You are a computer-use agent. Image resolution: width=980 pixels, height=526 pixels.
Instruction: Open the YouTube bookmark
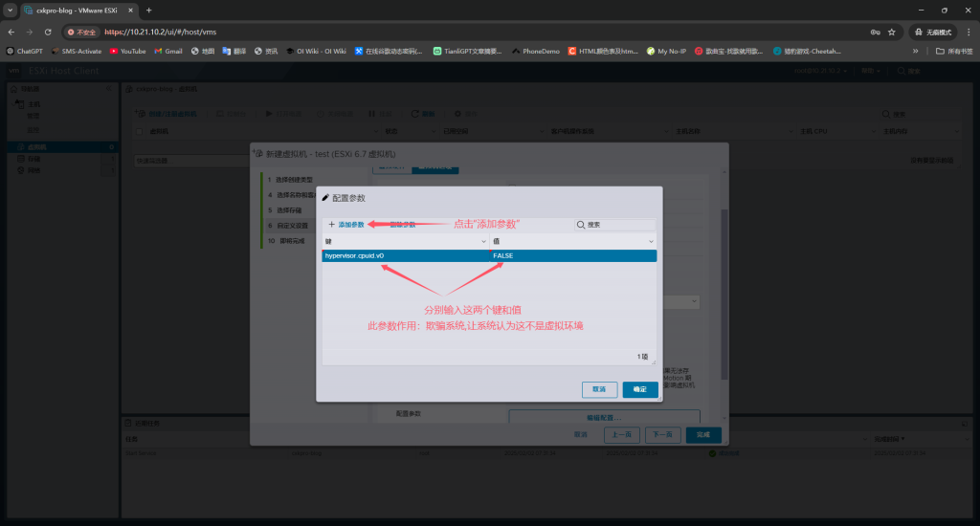(x=127, y=52)
